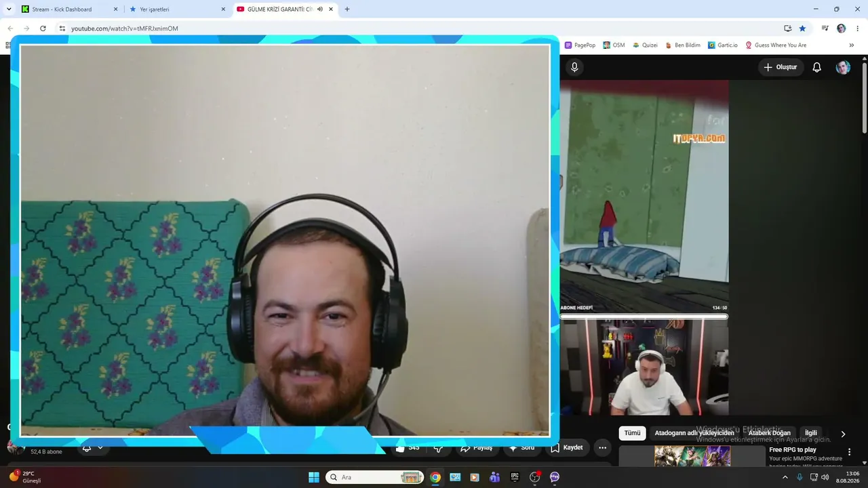Open the Free RPG to play ad thumbnail

692,456
